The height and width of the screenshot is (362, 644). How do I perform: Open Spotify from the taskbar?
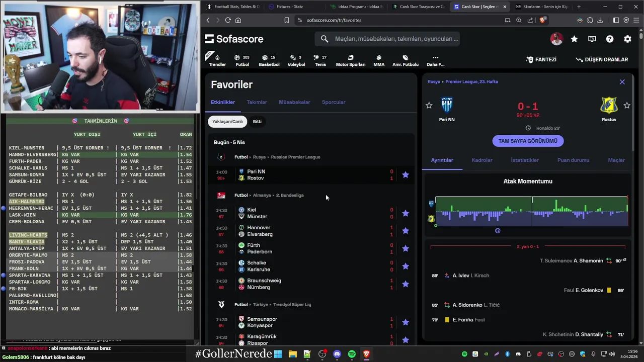click(x=352, y=354)
